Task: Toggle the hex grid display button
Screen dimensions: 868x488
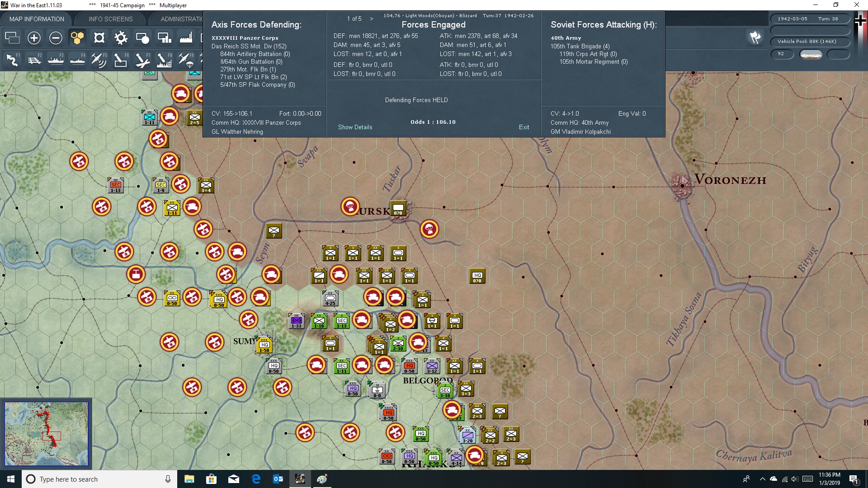Action: (77, 38)
